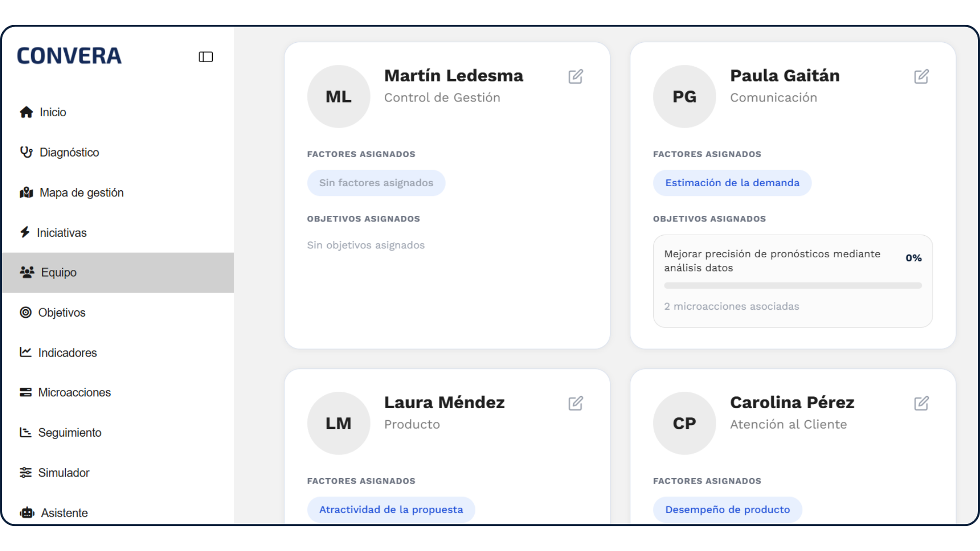The image size is (980, 551).
Task: Click the PG avatar circle
Action: 684,96
